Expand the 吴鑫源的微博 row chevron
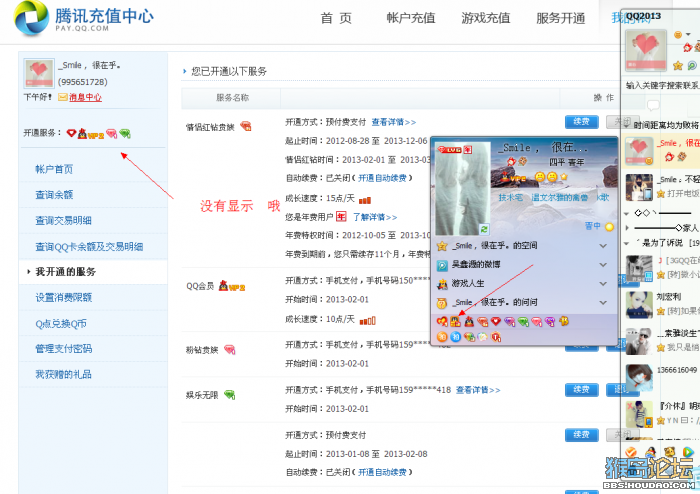 (x=603, y=265)
